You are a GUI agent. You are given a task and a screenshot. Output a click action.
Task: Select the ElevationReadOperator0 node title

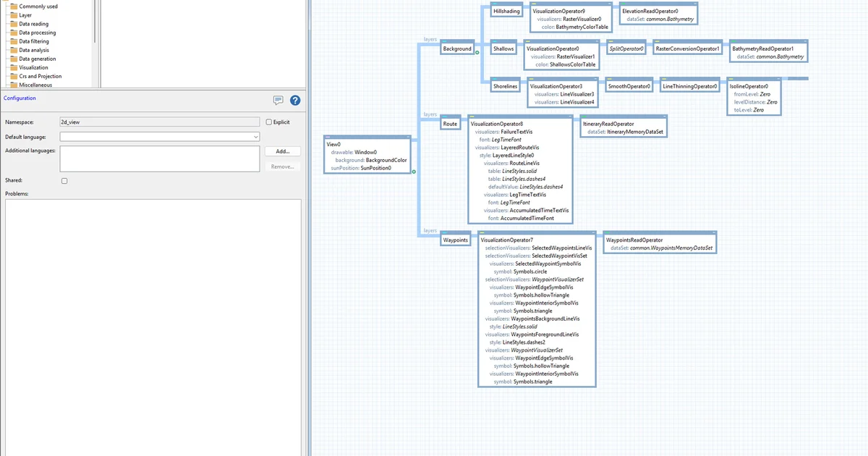(651, 12)
